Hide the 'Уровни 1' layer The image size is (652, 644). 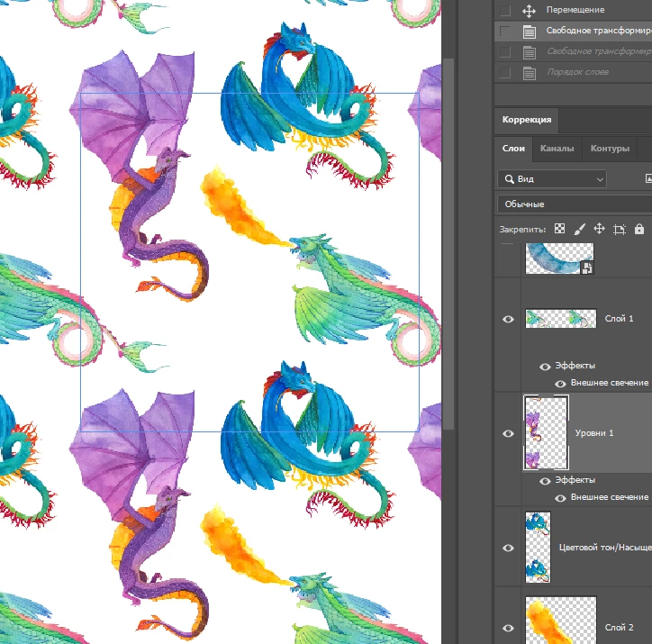tap(508, 433)
